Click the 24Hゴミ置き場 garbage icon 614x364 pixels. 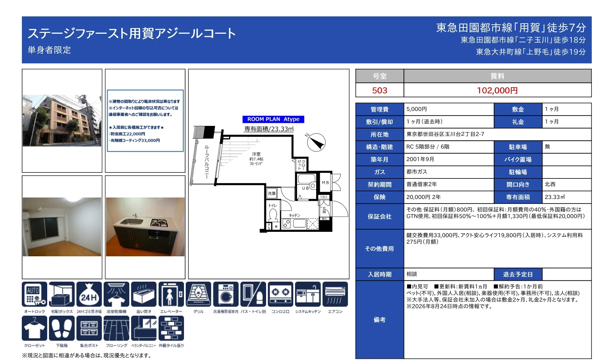[89, 294]
